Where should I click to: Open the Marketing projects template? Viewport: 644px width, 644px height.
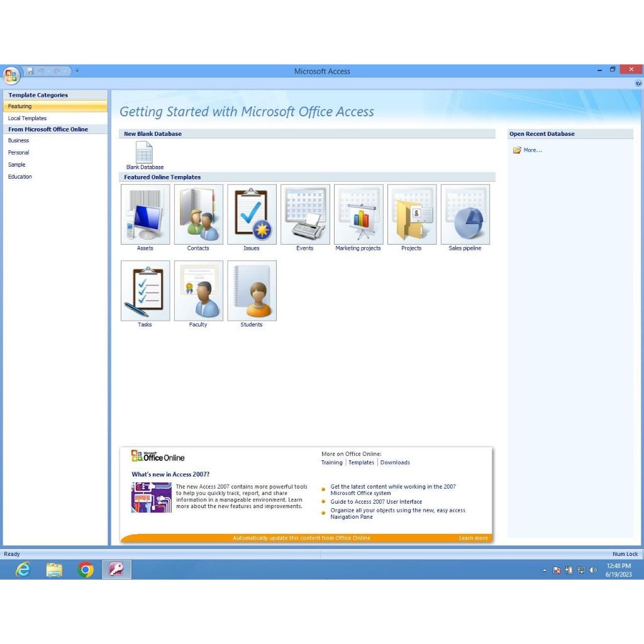[x=358, y=218]
